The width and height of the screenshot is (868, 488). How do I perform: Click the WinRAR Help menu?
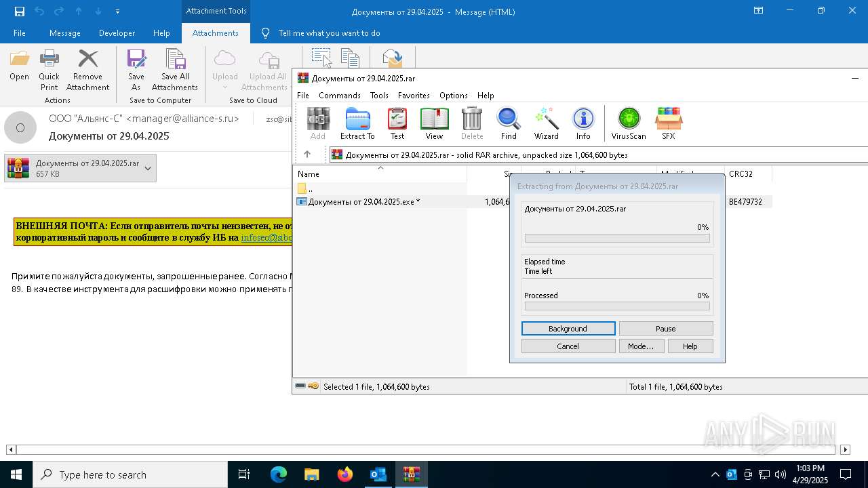point(486,96)
